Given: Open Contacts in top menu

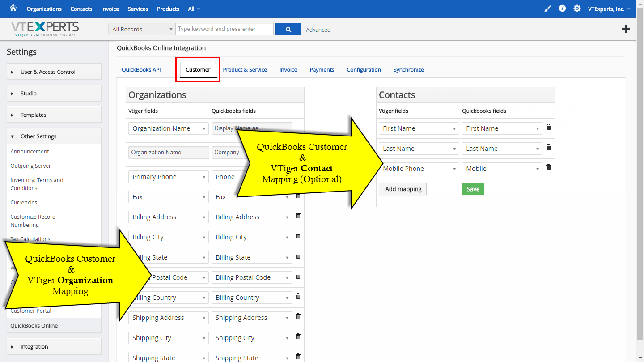Looking at the screenshot, I should 81,9.
